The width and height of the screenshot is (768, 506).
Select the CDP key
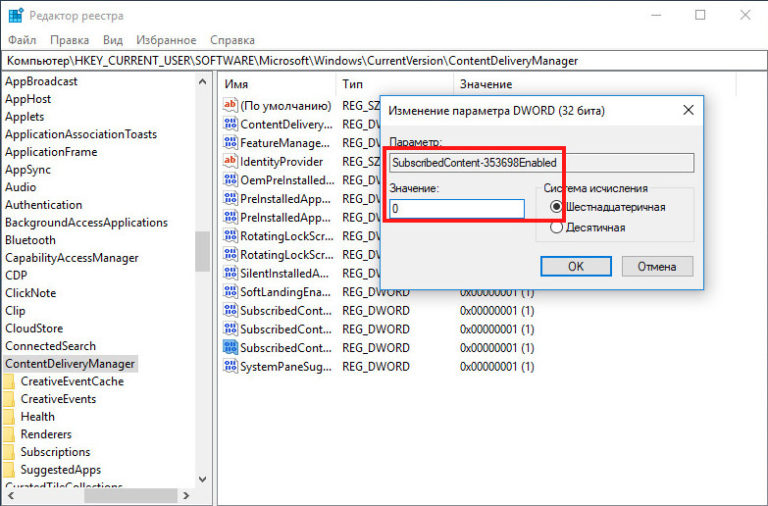[16, 275]
